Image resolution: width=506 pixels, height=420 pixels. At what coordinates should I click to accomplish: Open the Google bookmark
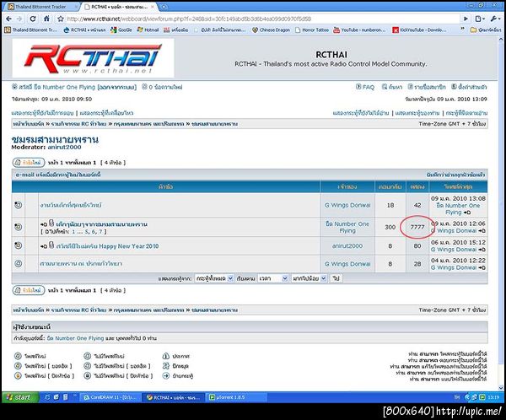point(121,30)
